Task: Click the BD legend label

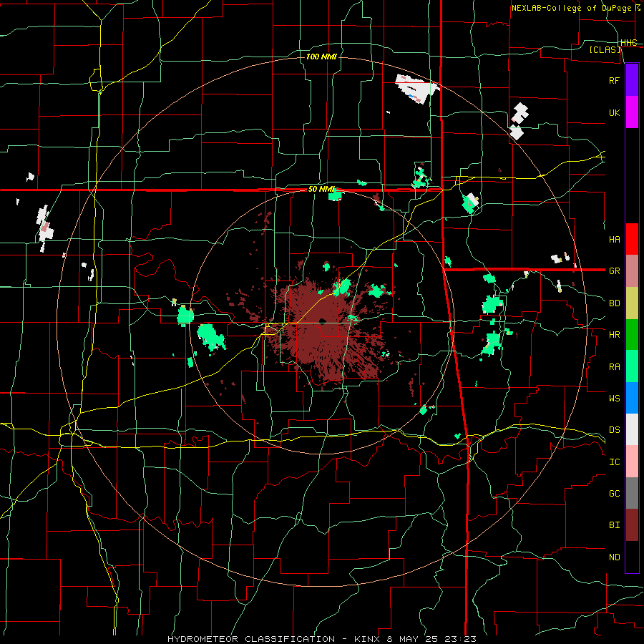Action: 614,303
